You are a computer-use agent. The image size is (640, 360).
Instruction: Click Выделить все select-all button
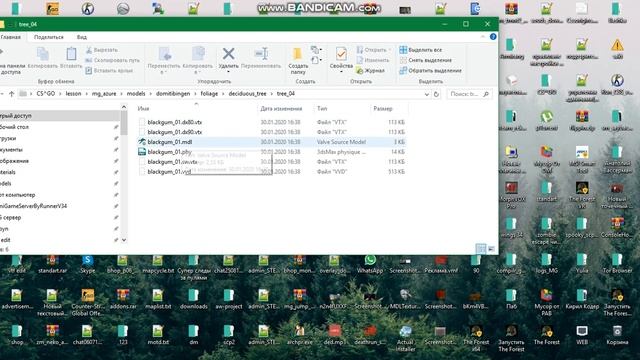click(421, 50)
